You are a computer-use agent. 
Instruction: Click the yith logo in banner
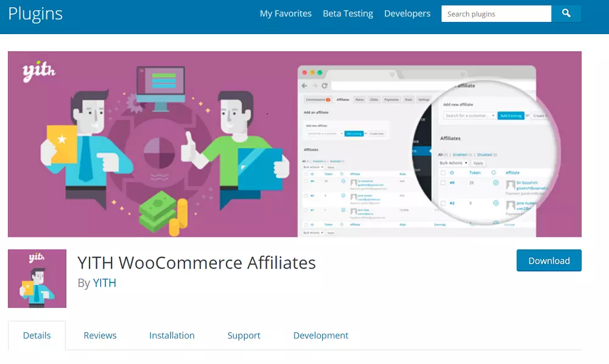pos(39,71)
